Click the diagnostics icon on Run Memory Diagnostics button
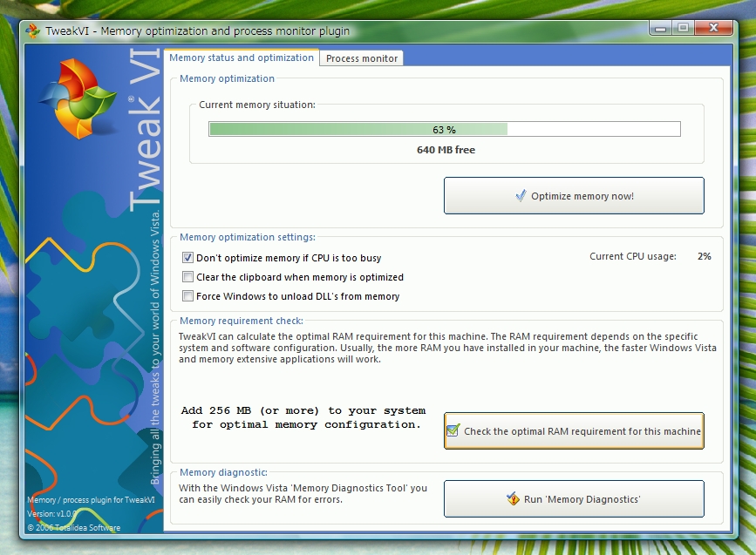756x555 pixels. tap(513, 498)
